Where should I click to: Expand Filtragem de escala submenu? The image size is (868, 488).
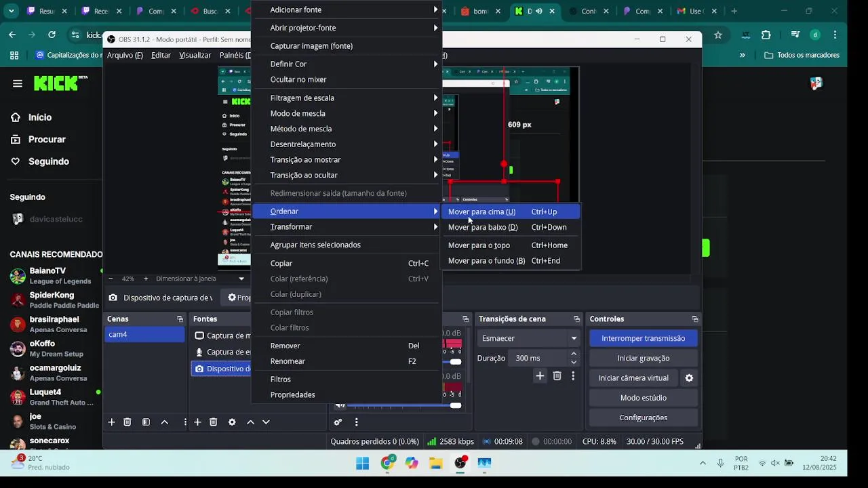pyautogui.click(x=346, y=98)
